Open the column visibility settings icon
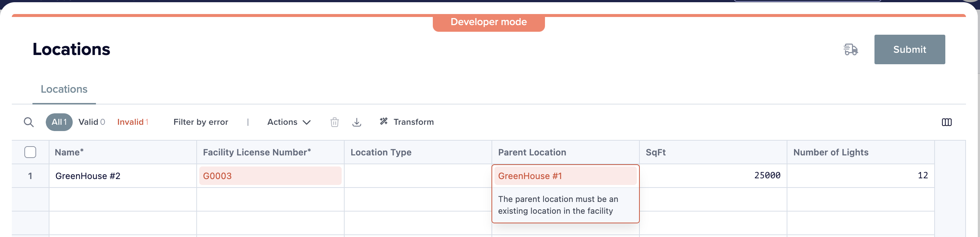The width and height of the screenshot is (980, 237). pyautogui.click(x=946, y=122)
